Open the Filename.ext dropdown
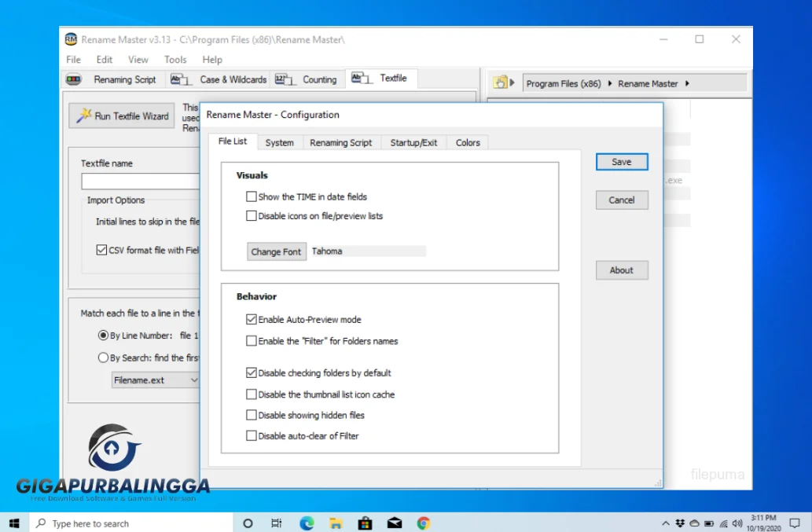This screenshot has width=812, height=532. pyautogui.click(x=156, y=380)
